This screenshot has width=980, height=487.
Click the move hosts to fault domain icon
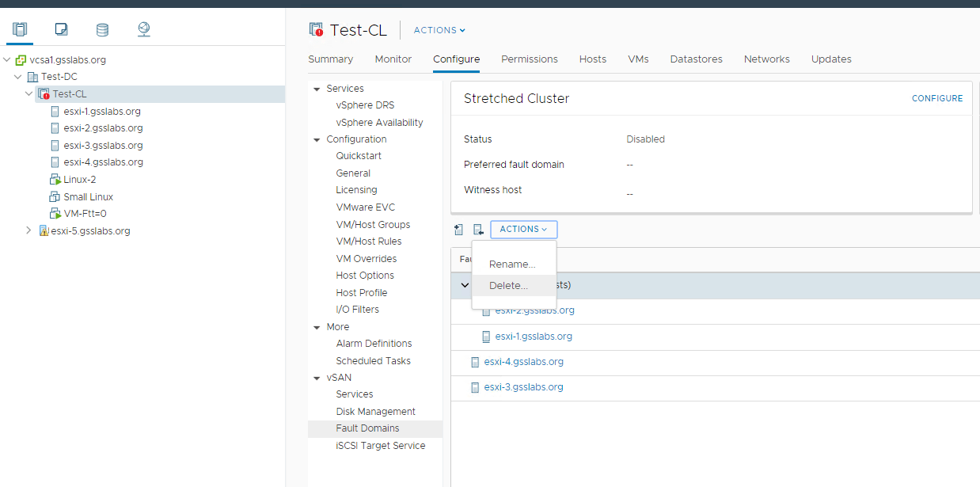[478, 230]
